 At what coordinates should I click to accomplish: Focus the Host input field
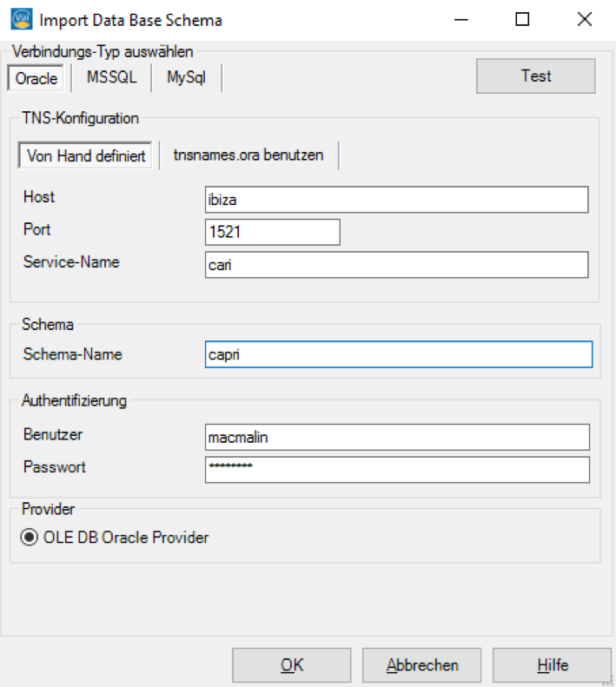(397, 200)
